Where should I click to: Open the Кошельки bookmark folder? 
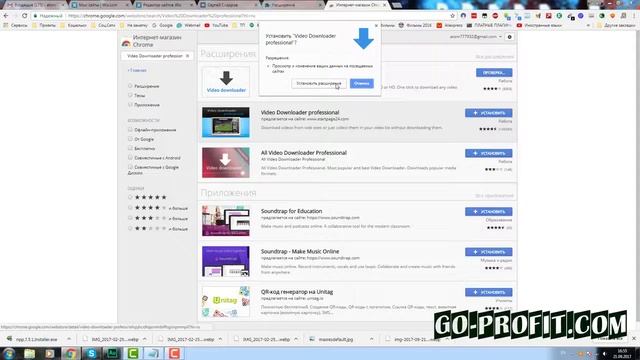[x=73, y=25]
